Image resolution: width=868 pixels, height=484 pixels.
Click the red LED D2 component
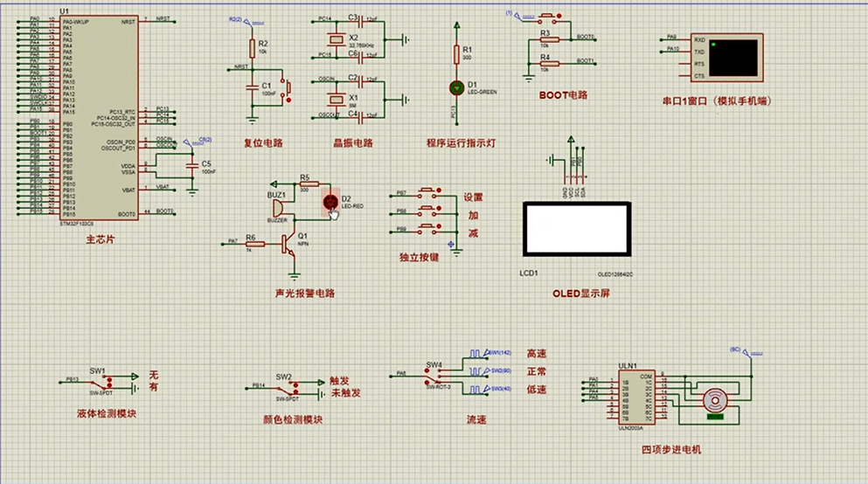coord(330,202)
